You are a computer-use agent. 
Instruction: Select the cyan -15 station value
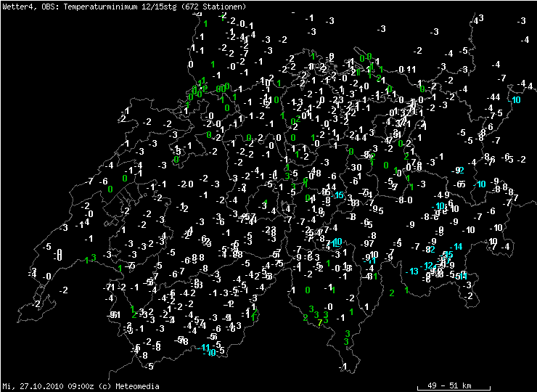coord(337,195)
